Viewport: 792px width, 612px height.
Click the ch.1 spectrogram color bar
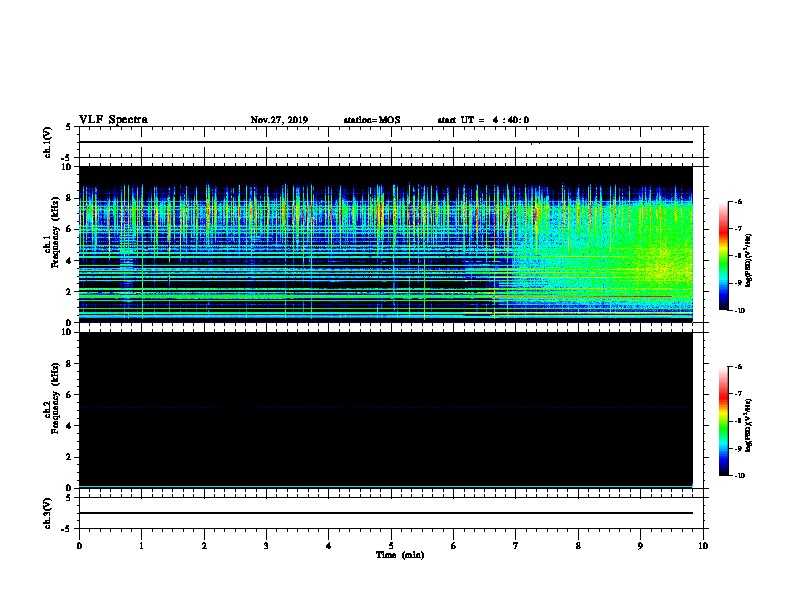pos(725,256)
